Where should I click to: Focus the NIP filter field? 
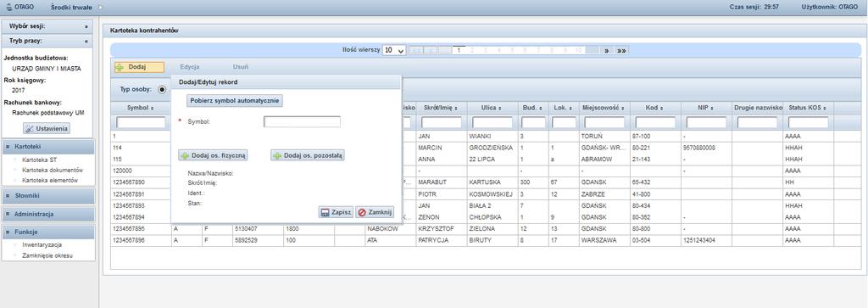click(x=706, y=122)
